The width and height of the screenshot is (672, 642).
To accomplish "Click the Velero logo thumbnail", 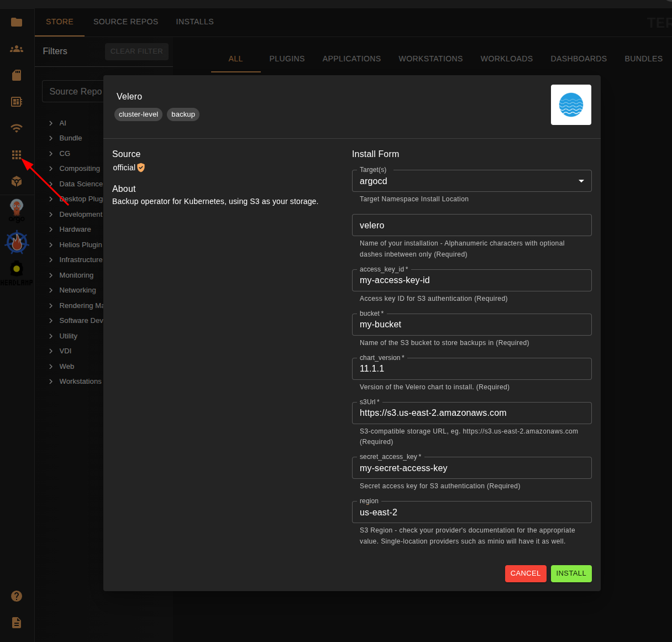I will [x=571, y=105].
